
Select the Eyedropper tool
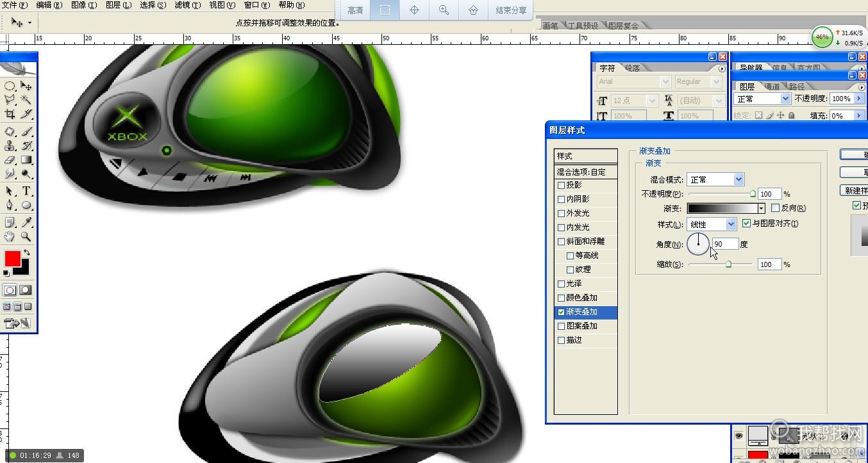click(26, 222)
